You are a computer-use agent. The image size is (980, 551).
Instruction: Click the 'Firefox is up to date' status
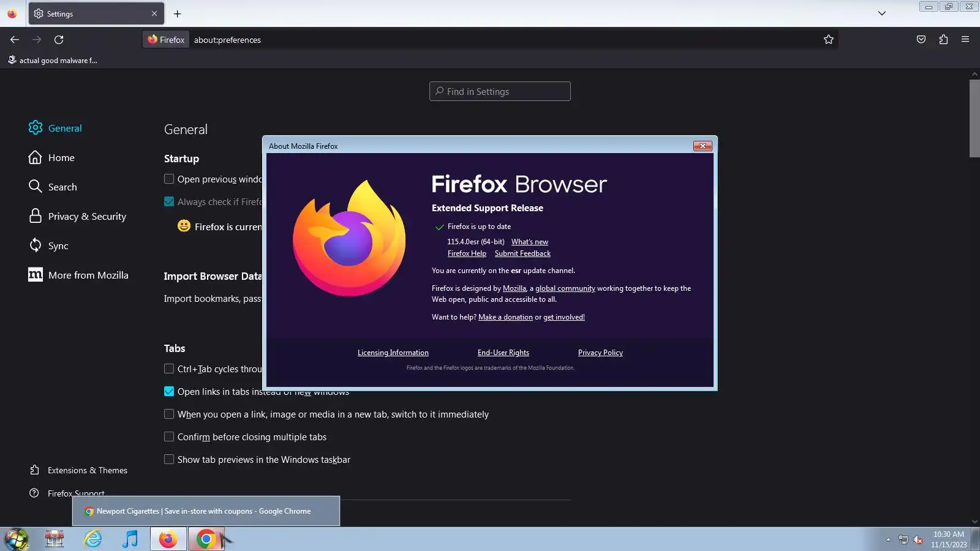479,227
